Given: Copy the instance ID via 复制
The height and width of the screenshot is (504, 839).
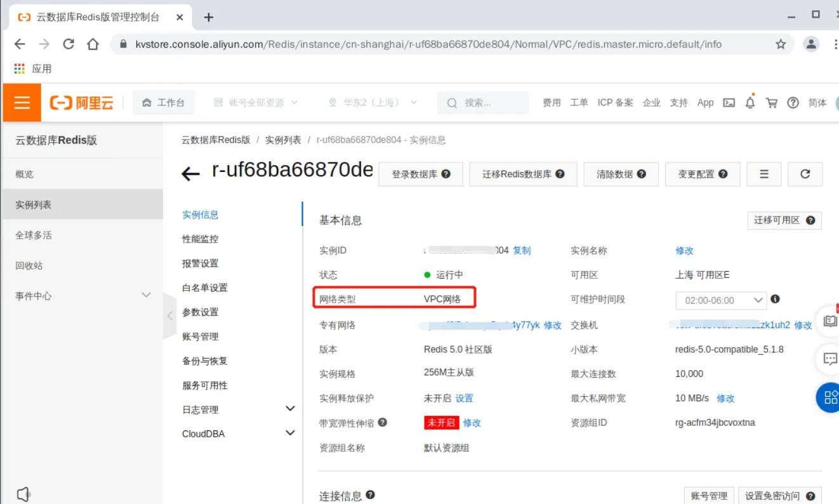Looking at the screenshot, I should [x=522, y=251].
